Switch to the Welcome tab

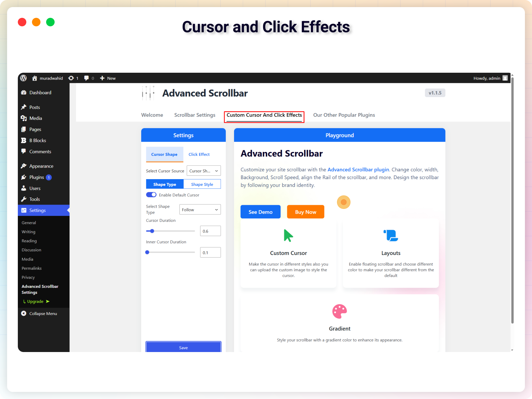click(x=152, y=115)
